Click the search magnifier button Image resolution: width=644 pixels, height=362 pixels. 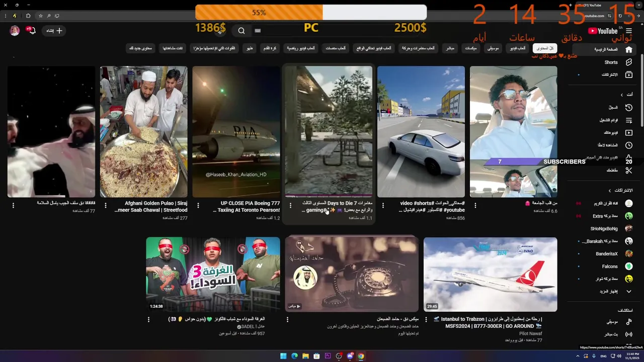coord(242,31)
